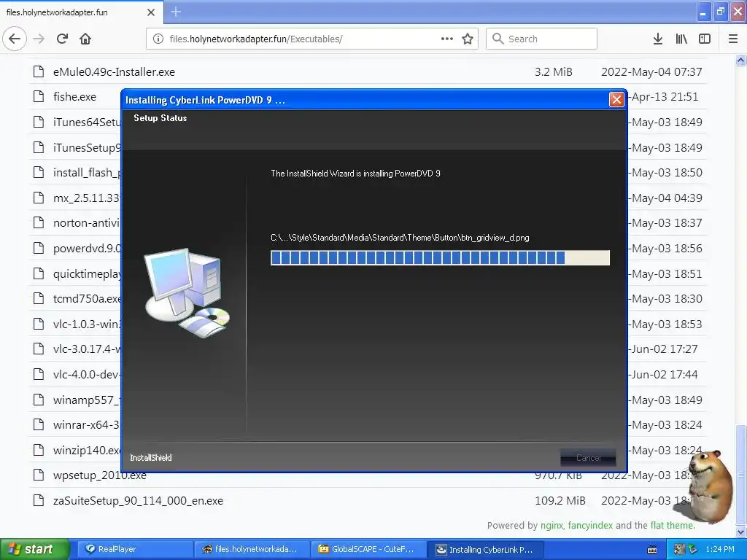Screen dimensions: 747x560
Task: Switch to files.holynetworkada taskbar button
Action: tap(252, 549)
